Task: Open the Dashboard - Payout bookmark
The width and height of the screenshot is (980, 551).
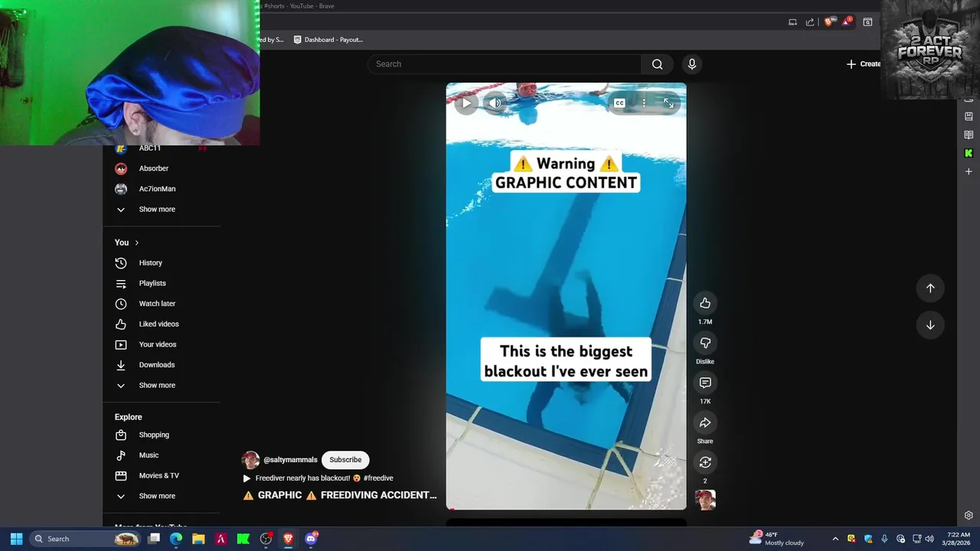Action: (x=328, y=40)
